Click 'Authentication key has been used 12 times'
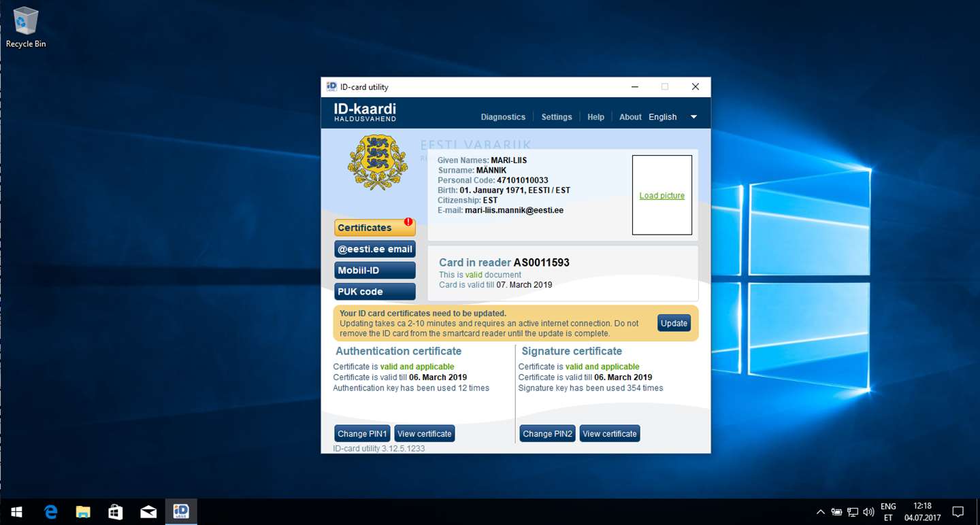 [x=411, y=388]
